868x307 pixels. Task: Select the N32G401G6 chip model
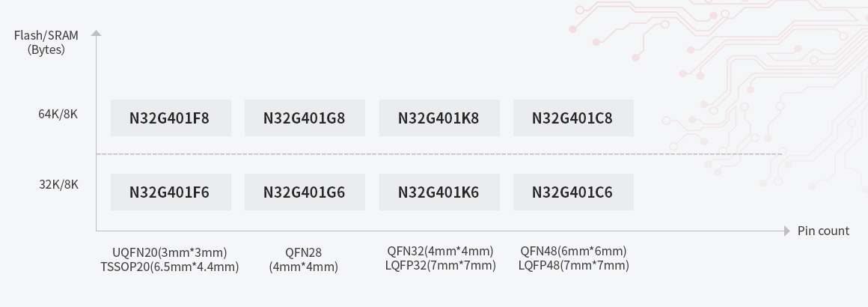tap(305, 192)
